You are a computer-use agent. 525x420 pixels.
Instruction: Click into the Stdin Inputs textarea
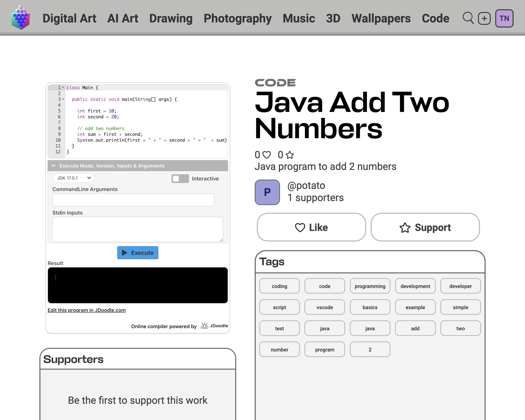[138, 229]
